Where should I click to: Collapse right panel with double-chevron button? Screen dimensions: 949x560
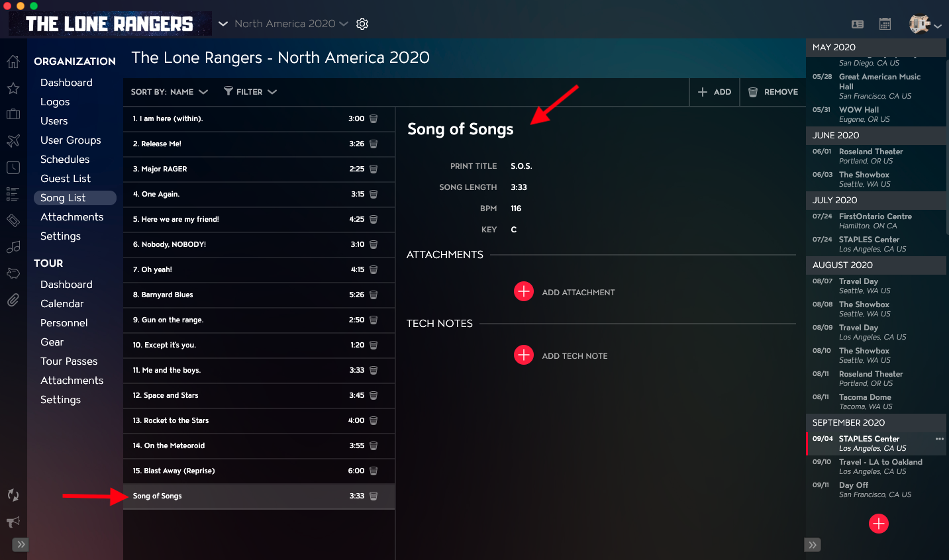pos(813,545)
